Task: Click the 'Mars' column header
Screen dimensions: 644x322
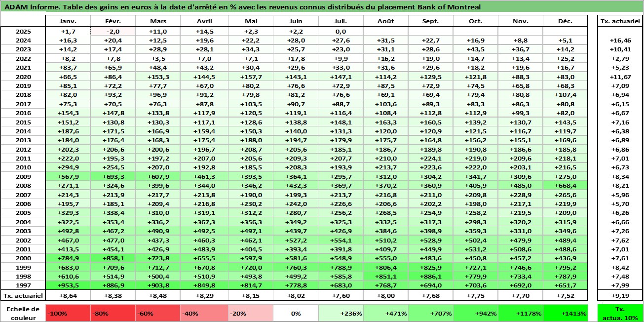Action: click(x=158, y=21)
